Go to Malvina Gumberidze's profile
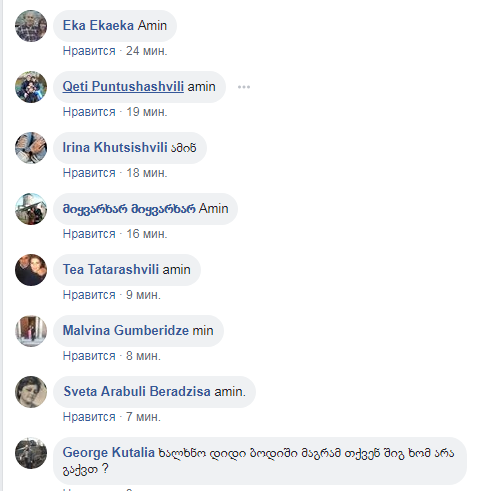The image size is (480, 491). (126, 330)
